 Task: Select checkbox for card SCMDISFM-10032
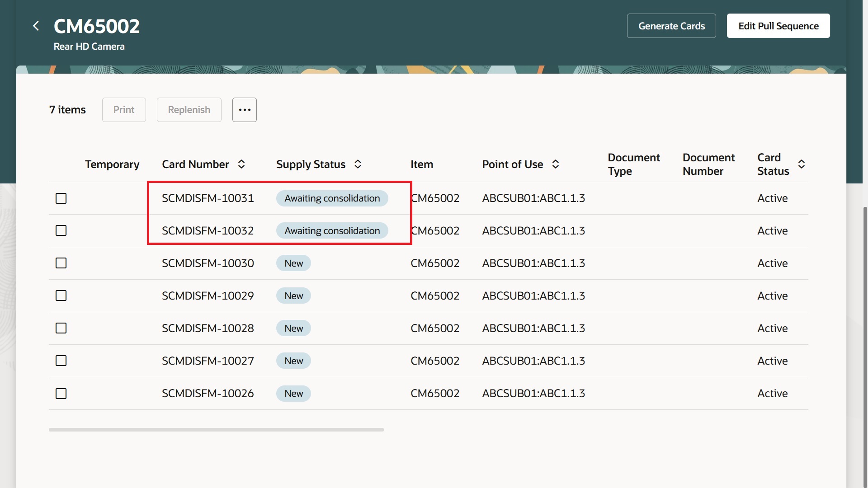[61, 231]
